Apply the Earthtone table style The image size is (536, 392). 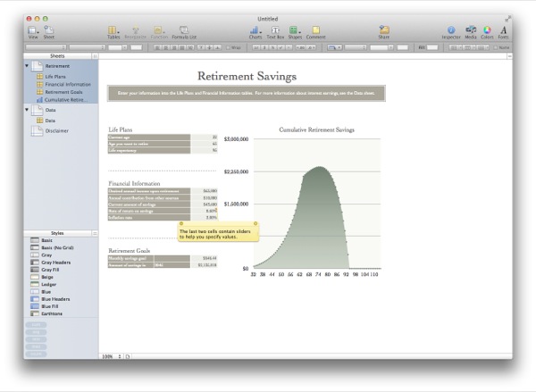point(52,313)
